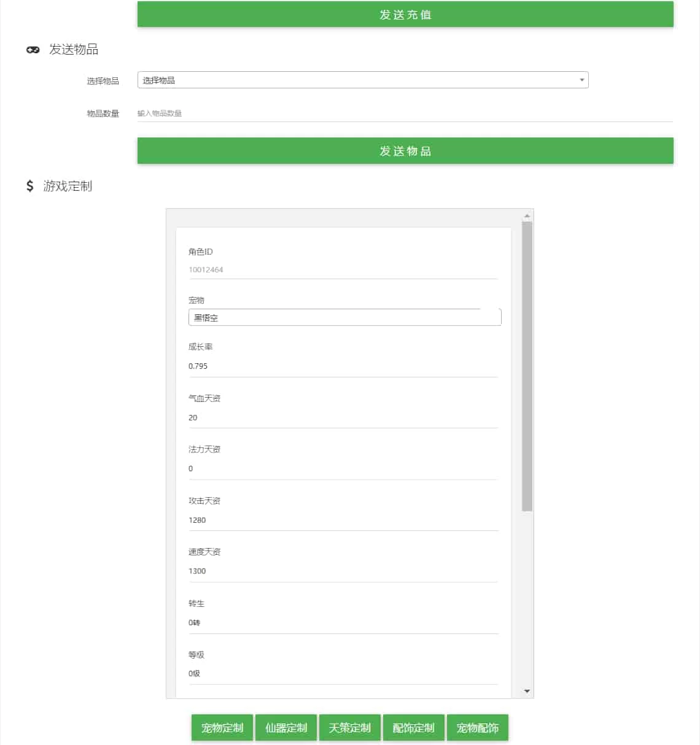
Task: Select the 仙器定制 button
Action: coord(286,728)
